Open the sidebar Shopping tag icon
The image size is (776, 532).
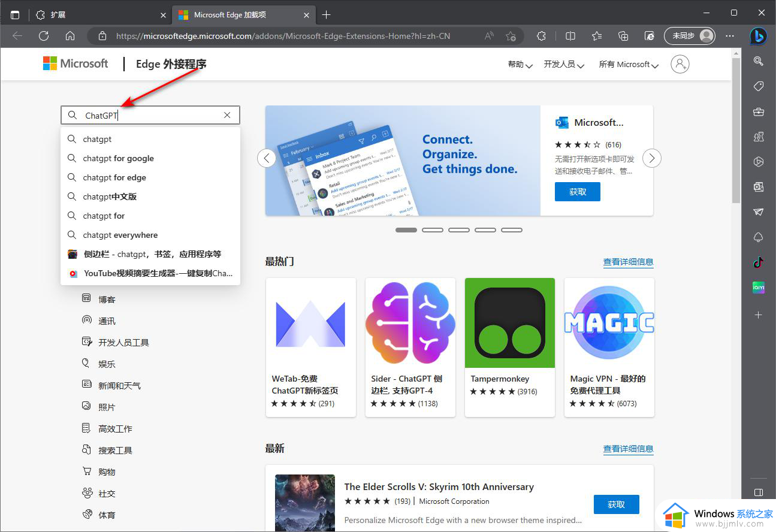click(x=759, y=86)
